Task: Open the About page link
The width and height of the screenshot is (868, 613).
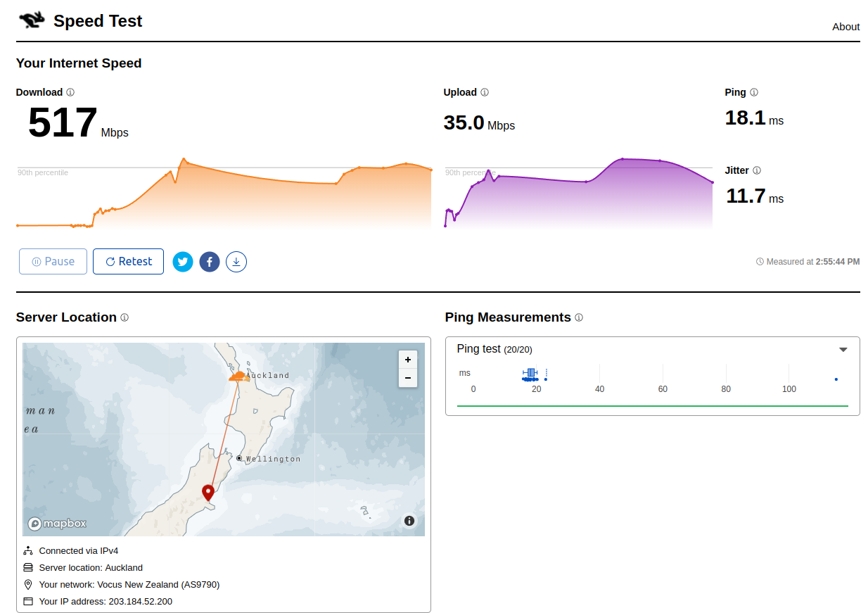Action: pyautogui.click(x=845, y=27)
